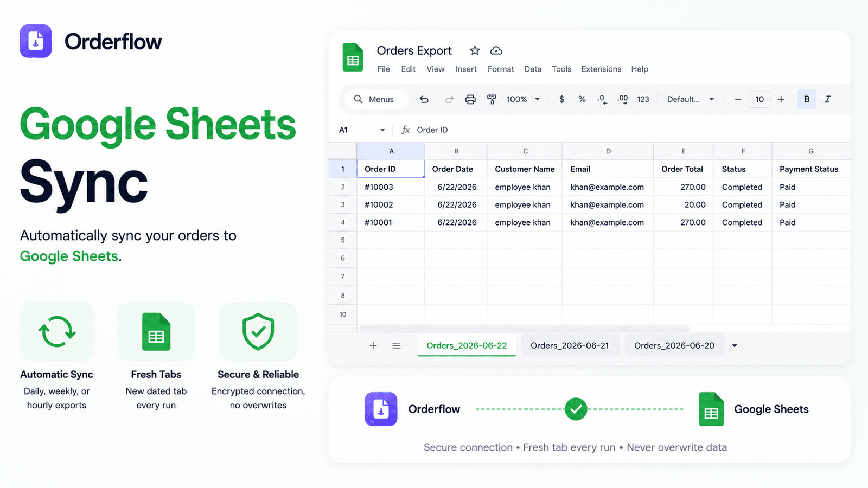Select row 5 header
The width and height of the screenshot is (868, 488).
[x=343, y=240]
